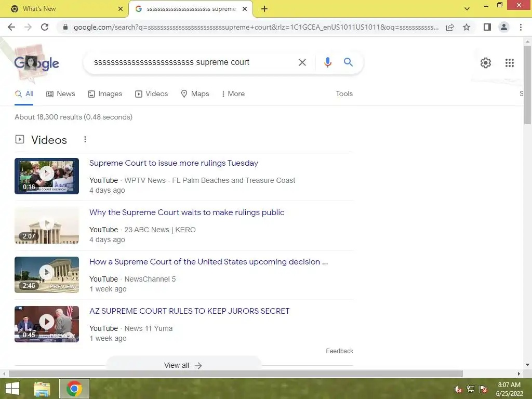Play the 2:07 ABC News video thumbnail

point(47,225)
